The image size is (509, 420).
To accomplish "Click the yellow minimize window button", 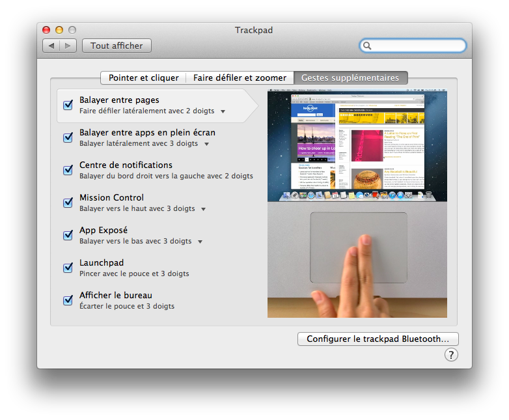I will [59, 30].
